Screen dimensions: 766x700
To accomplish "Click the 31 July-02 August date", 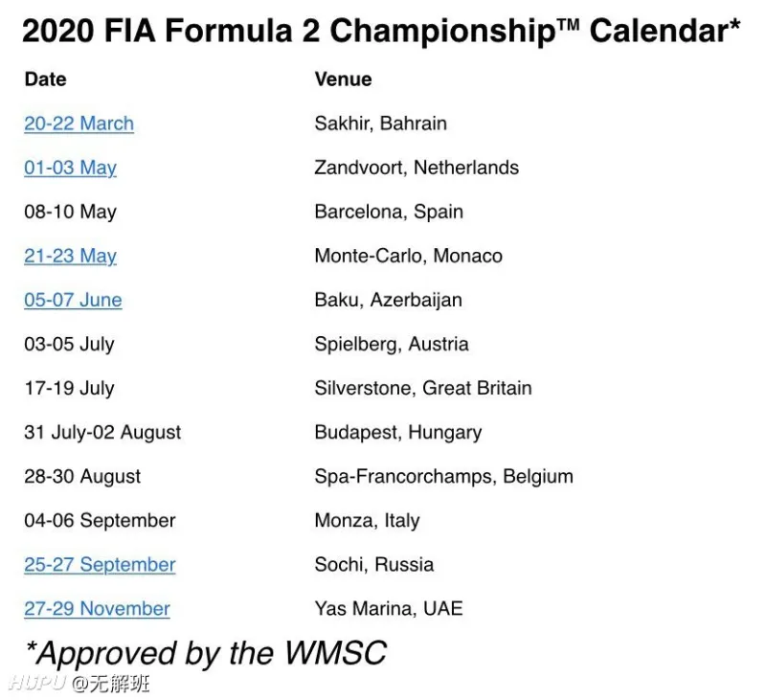I will [102, 433].
